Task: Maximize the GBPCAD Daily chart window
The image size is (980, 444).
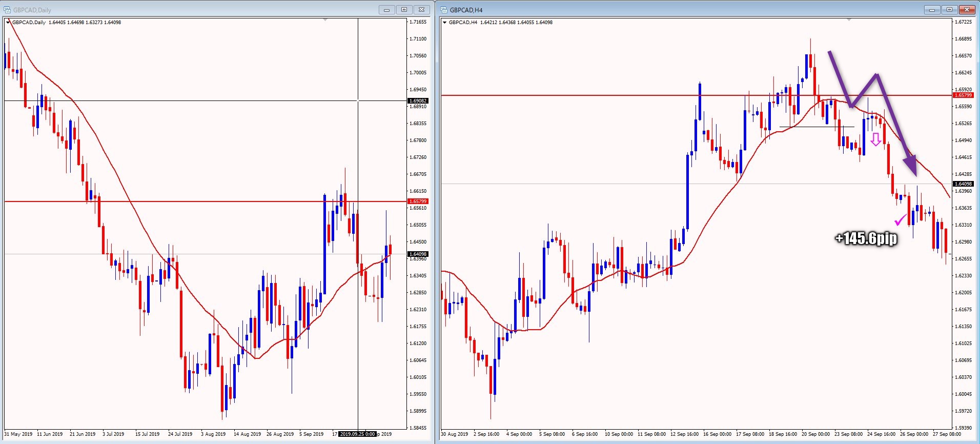Action: pyautogui.click(x=404, y=10)
